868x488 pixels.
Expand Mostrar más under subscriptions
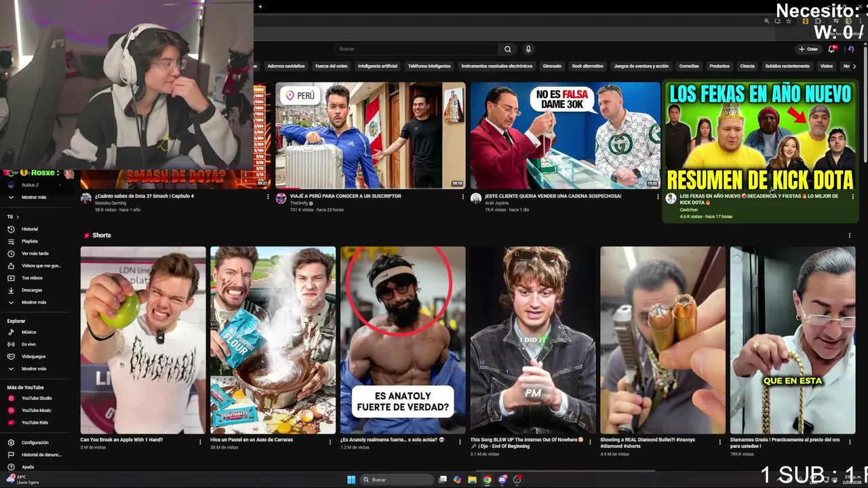point(33,197)
